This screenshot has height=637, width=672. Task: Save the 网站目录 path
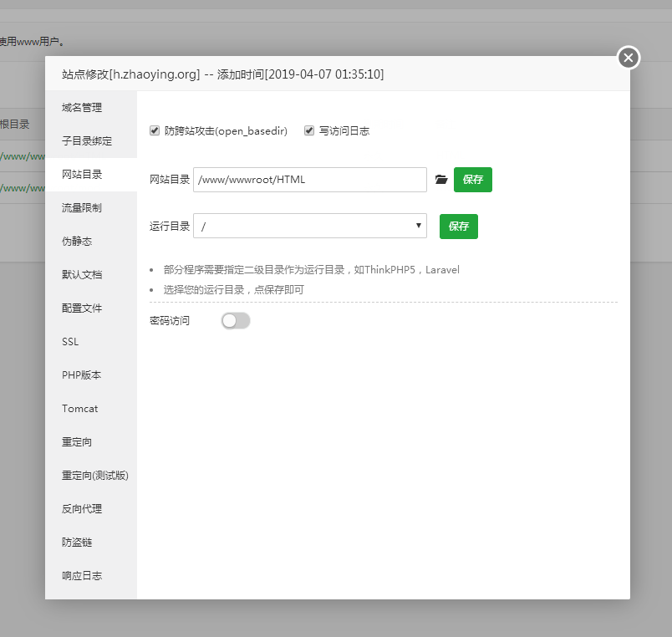pos(473,180)
